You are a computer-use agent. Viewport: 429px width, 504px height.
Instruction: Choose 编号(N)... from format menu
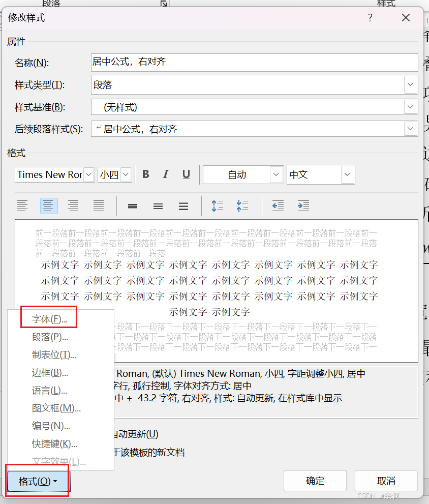point(51,426)
